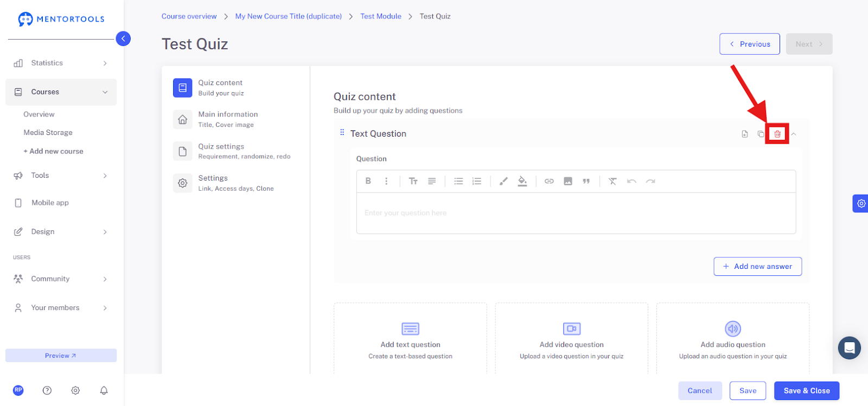Image resolution: width=868 pixels, height=406 pixels.
Task: Open the notifications bell
Action: (104, 390)
